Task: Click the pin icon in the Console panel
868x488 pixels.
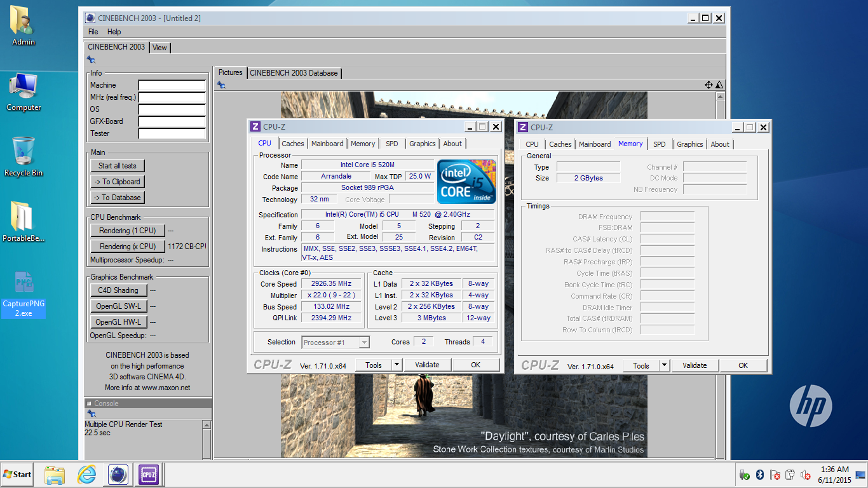Action: (x=91, y=414)
